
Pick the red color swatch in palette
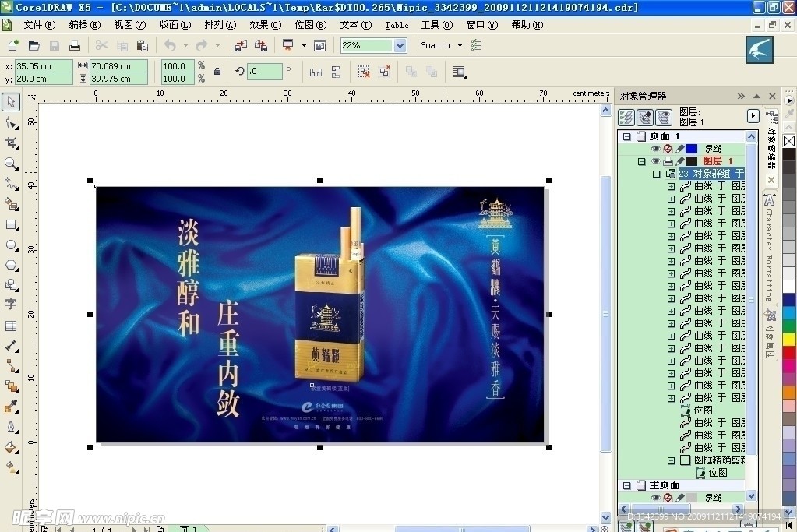[x=789, y=353]
